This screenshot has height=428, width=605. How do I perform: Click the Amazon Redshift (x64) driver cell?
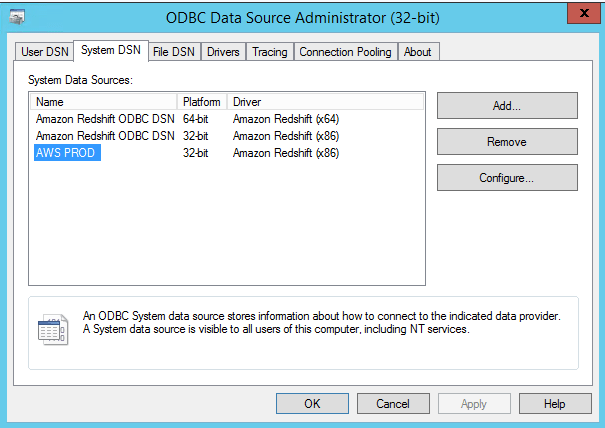point(286,119)
